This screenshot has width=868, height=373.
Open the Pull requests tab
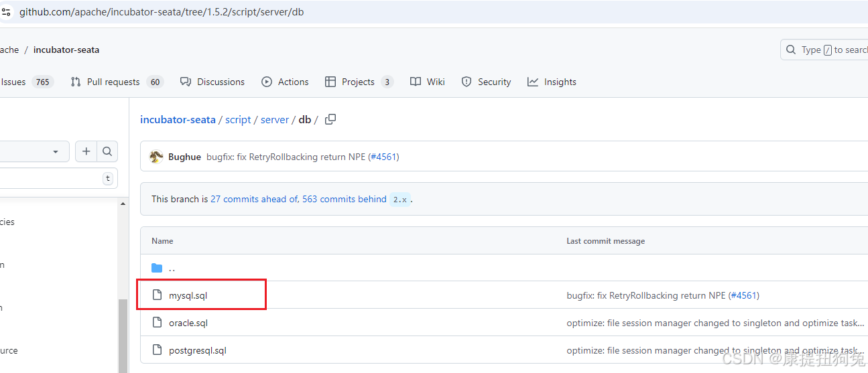pos(117,82)
